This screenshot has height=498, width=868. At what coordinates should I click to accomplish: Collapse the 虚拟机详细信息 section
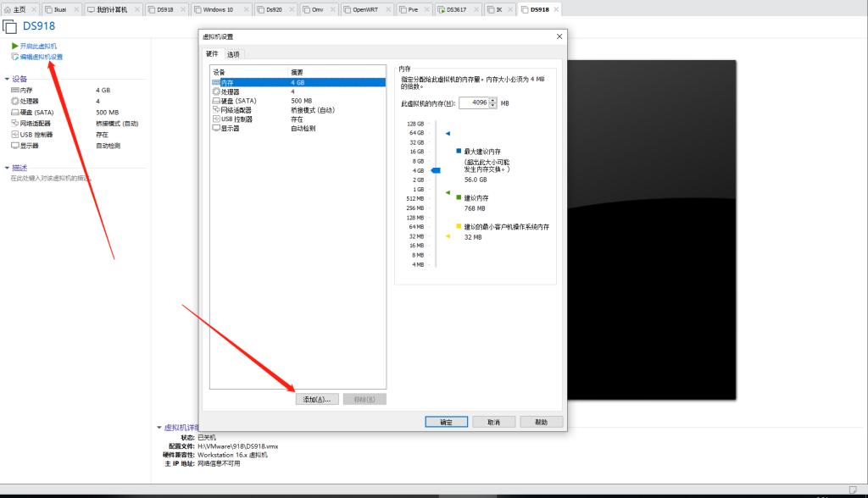click(159, 427)
